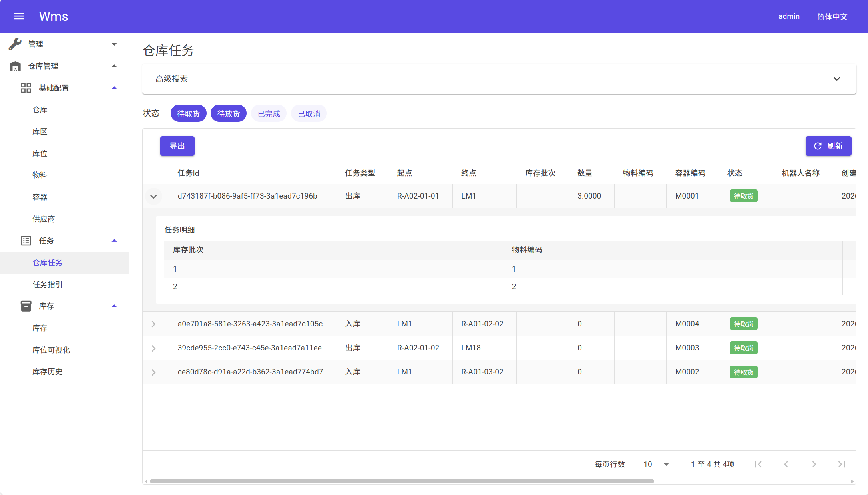Viewport: 868px width, 495px height.
Task: Toggle the 待放货 status filter chip
Action: (x=229, y=114)
